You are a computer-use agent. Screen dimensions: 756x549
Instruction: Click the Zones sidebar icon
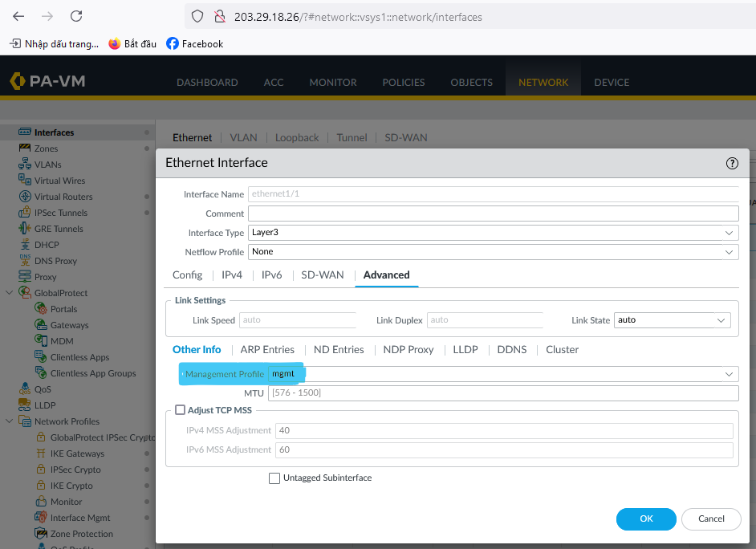pyautogui.click(x=25, y=148)
